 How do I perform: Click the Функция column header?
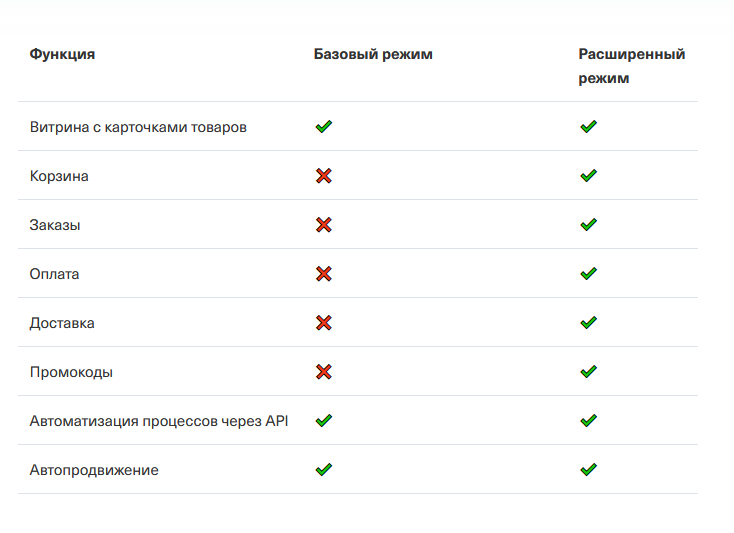pyautogui.click(x=62, y=54)
